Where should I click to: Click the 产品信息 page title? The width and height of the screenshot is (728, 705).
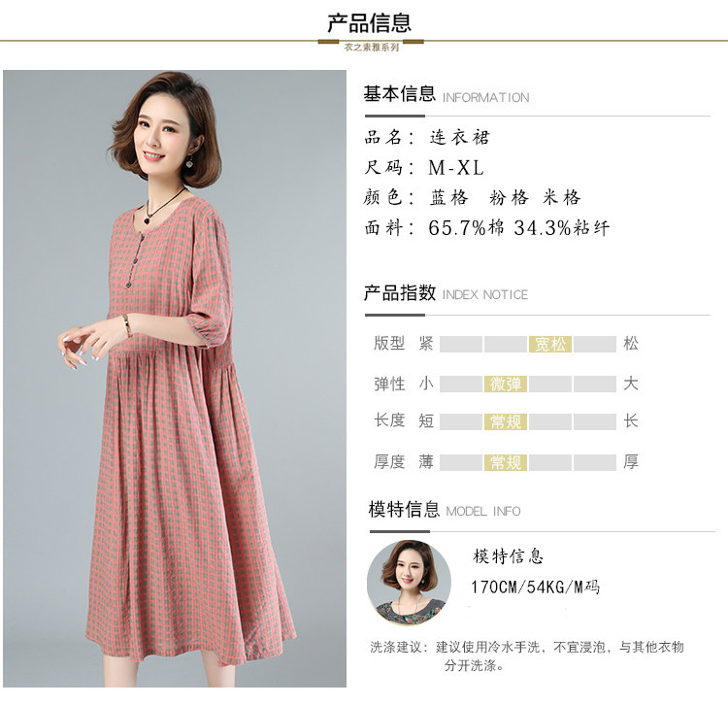370,23
